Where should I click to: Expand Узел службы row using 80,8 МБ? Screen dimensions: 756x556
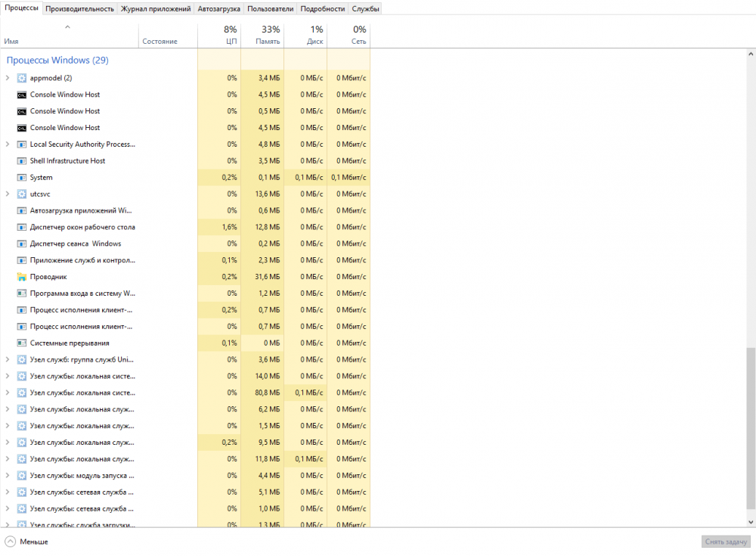click(8, 393)
